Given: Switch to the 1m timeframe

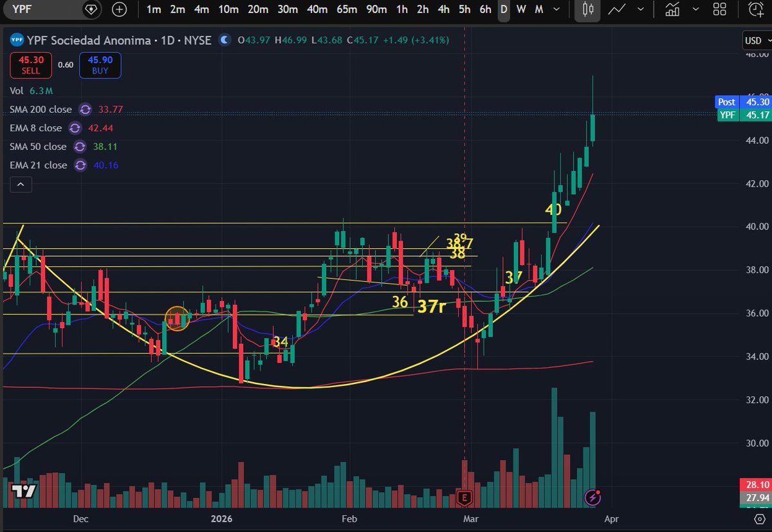Looking at the screenshot, I should click(x=154, y=10).
